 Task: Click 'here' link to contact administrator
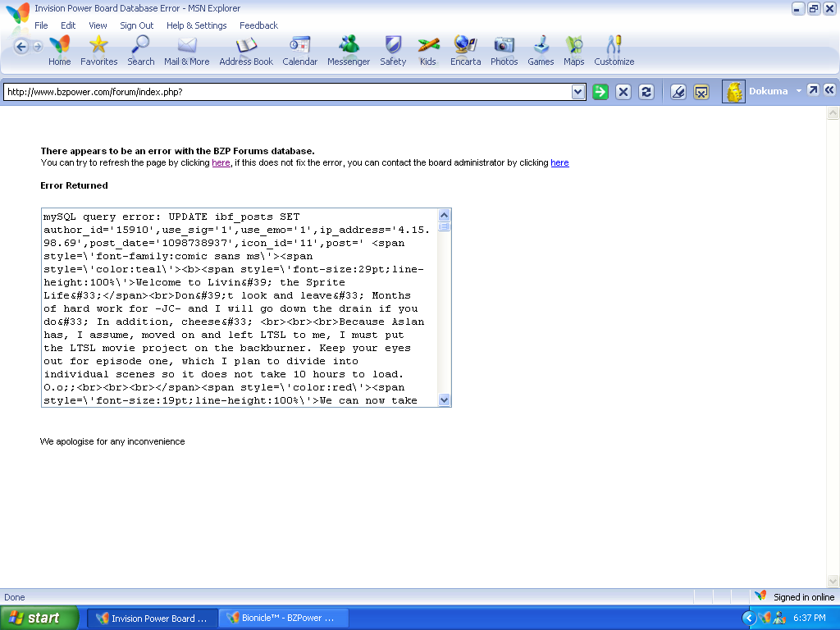(559, 162)
